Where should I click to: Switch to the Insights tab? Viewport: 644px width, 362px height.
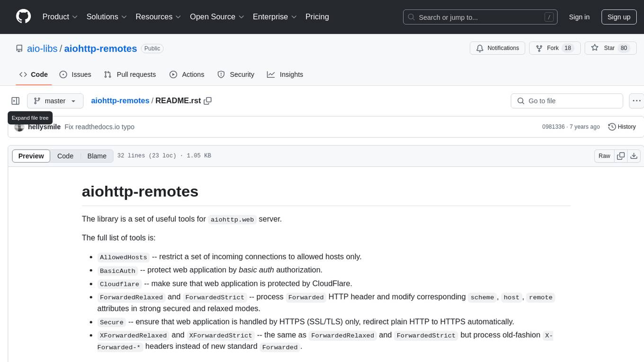(x=285, y=74)
